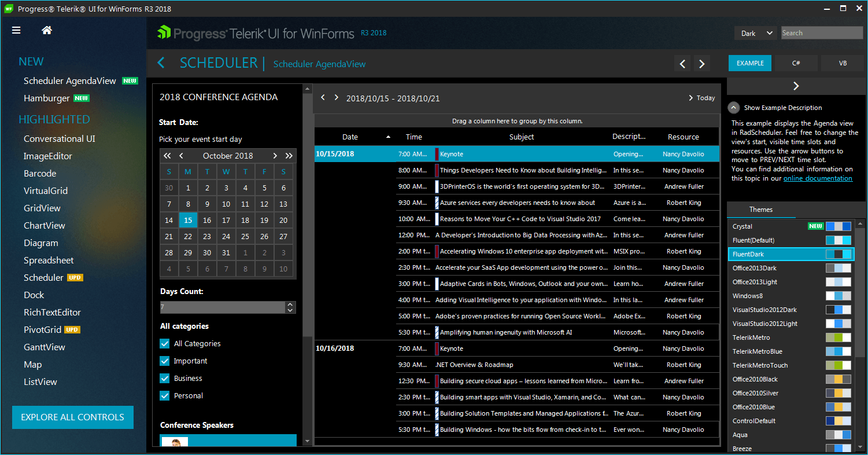This screenshot has width=868, height=455.
Task: Open Scheduler AgendaView in sidebar
Action: point(70,81)
